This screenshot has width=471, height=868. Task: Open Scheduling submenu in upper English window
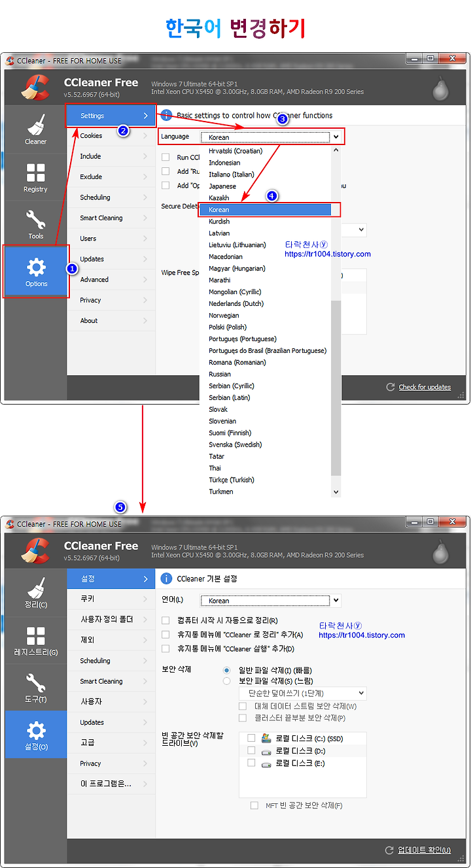click(111, 197)
